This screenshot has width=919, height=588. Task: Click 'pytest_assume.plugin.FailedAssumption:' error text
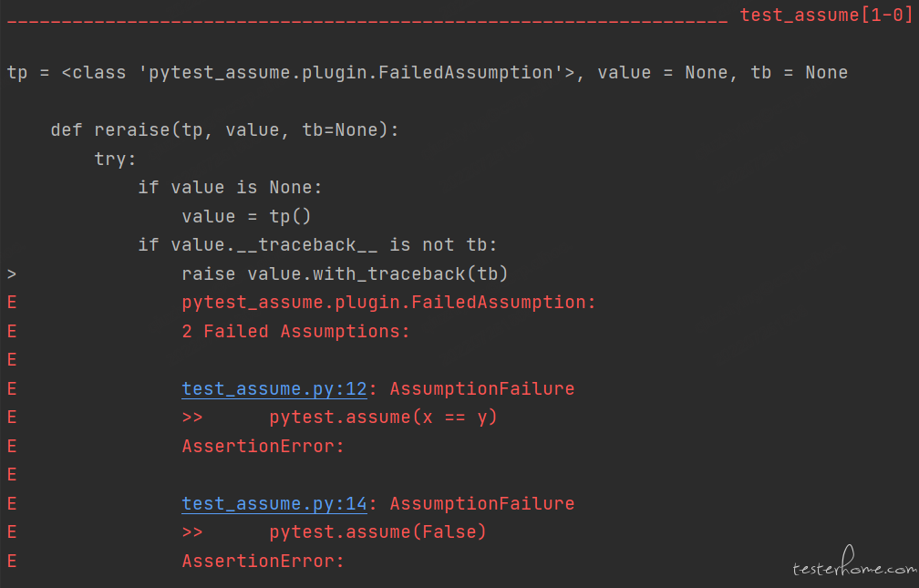pos(388,303)
